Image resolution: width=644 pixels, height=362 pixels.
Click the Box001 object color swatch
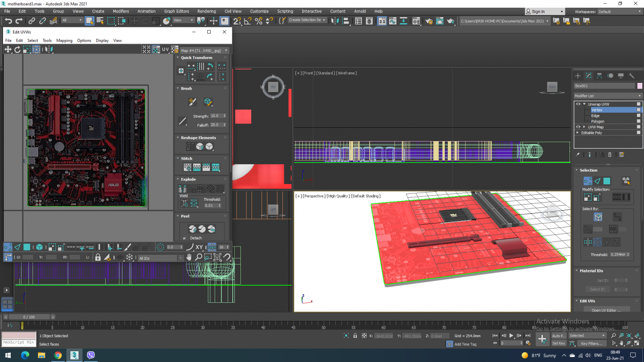pyautogui.click(x=640, y=86)
